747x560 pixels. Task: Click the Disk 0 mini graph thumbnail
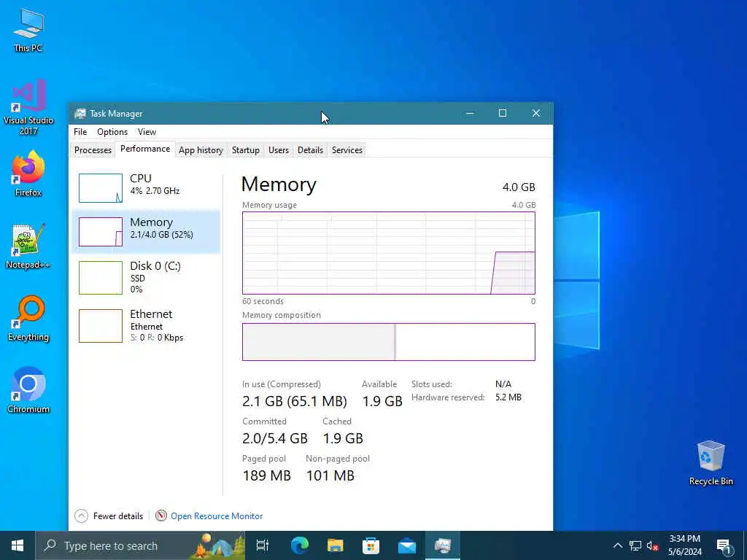pyautogui.click(x=101, y=278)
